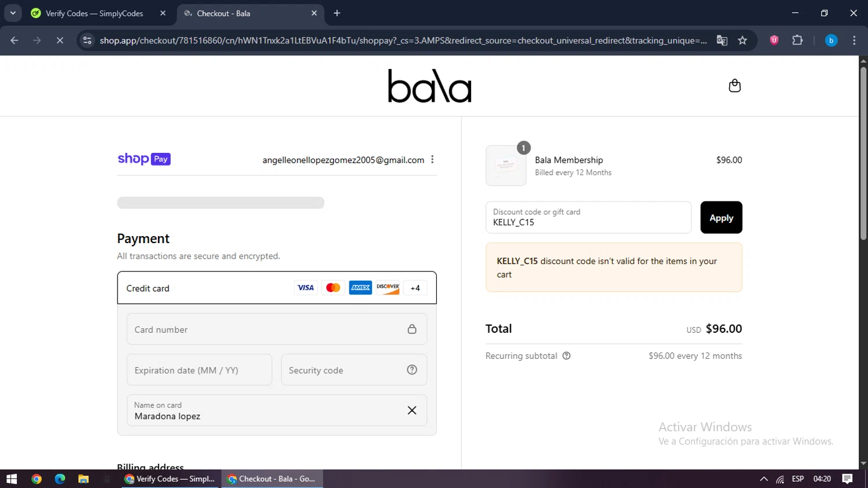The height and width of the screenshot is (488, 868).
Task: Click the lock icon in Card number field
Action: pos(412,329)
